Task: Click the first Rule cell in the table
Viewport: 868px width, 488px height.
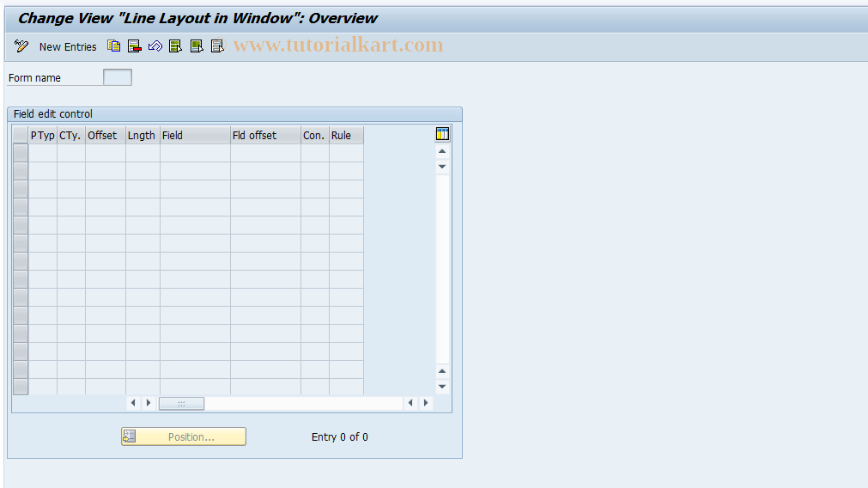Action: coord(347,153)
